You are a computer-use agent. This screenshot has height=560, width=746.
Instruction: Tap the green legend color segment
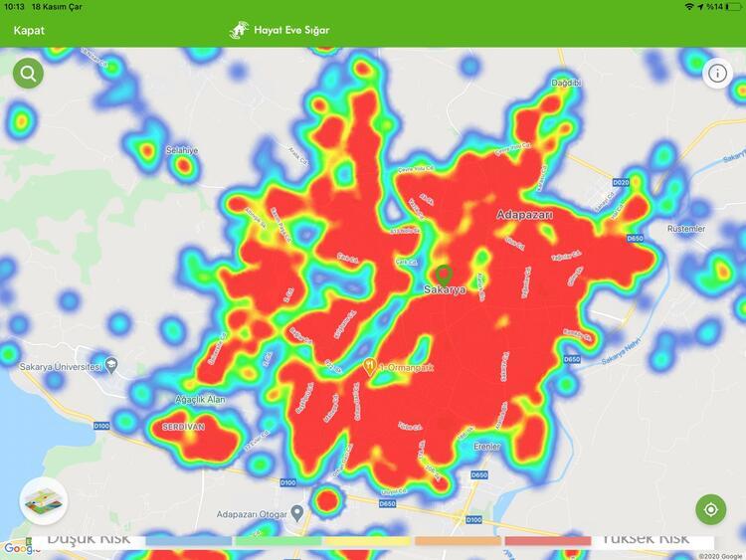pos(278,541)
